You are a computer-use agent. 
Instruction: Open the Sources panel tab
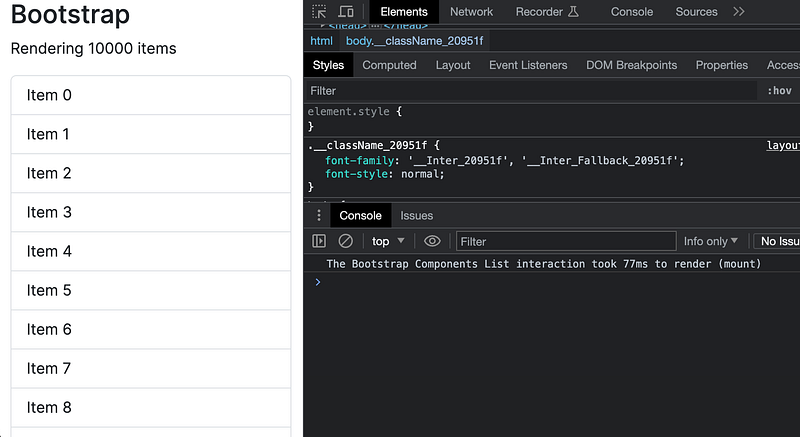[x=696, y=12]
